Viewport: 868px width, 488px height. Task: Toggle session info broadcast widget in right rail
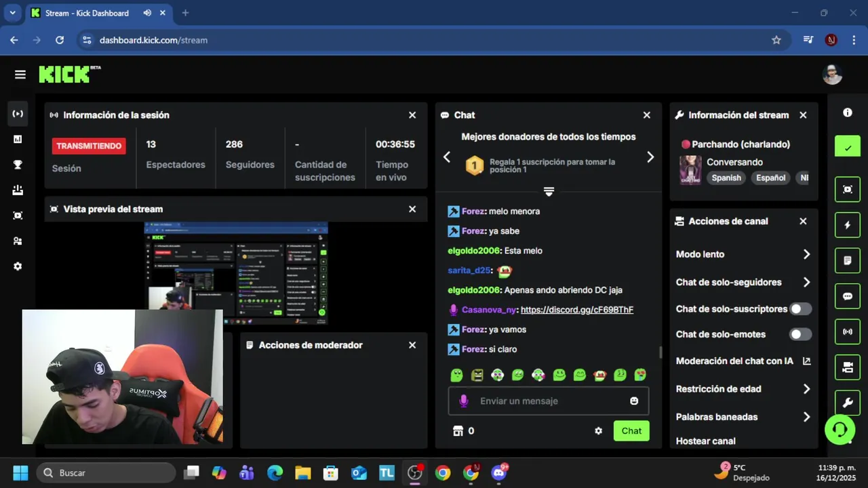coord(848,331)
